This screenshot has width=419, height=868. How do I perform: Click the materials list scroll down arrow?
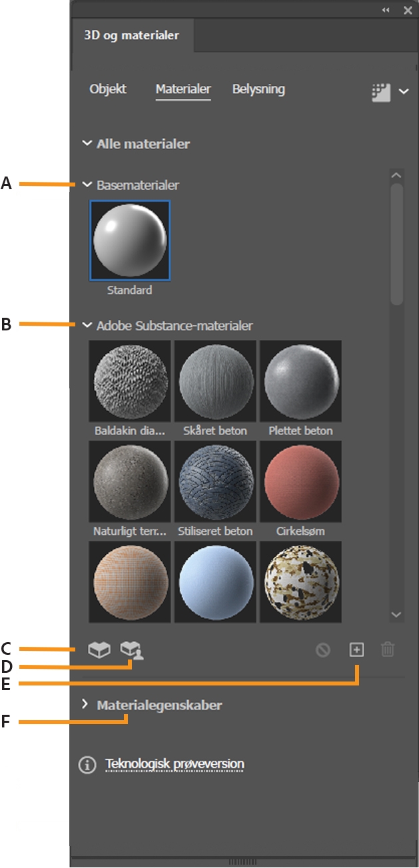[x=396, y=614]
